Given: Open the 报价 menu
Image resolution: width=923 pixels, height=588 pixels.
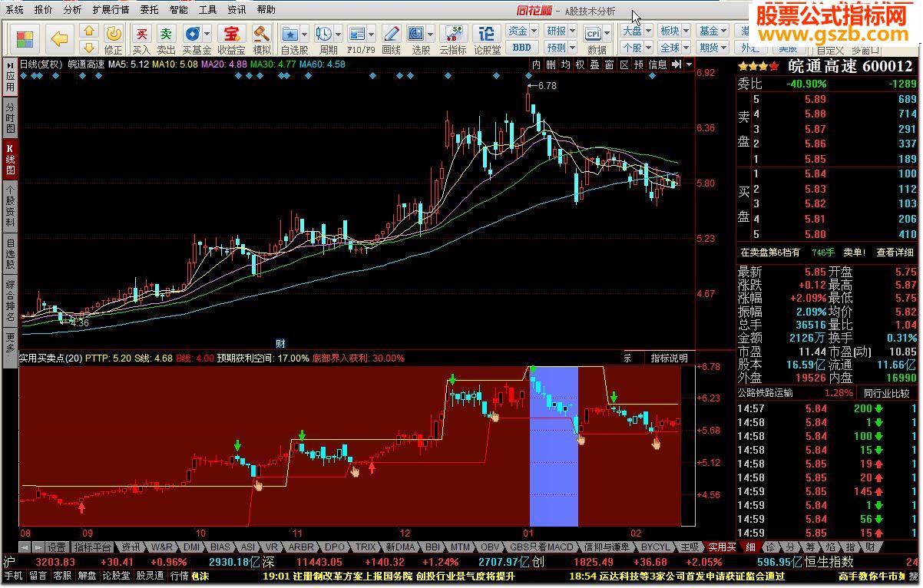Looking at the screenshot, I should coord(44,10).
